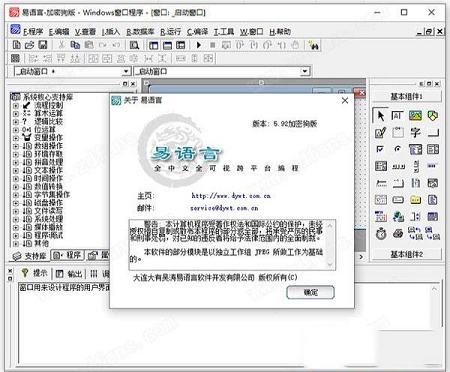Select the 系统核心支持库 root item
This screenshot has width=450, height=372.
[48, 97]
